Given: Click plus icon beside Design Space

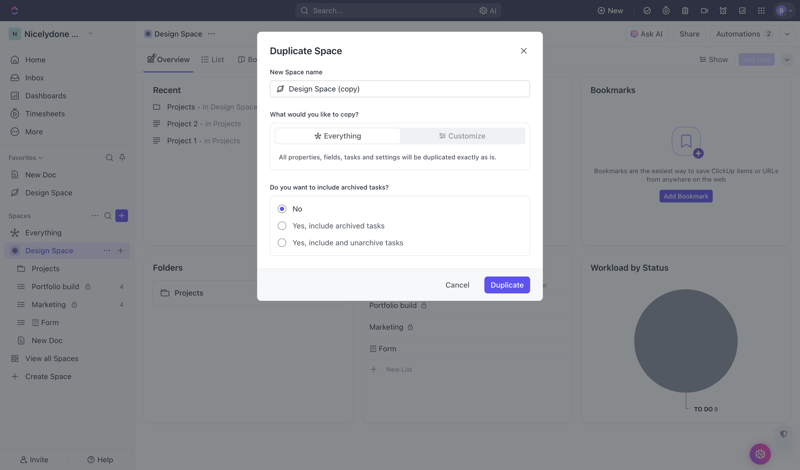Looking at the screenshot, I should (x=120, y=251).
